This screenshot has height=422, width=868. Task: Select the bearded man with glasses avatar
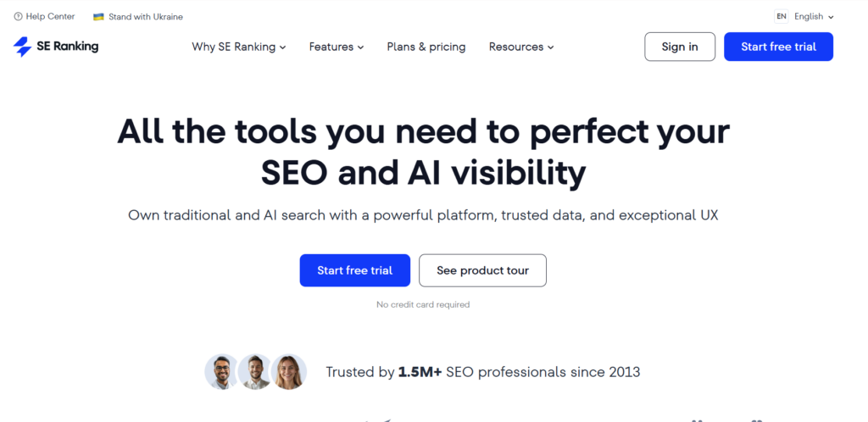(221, 372)
